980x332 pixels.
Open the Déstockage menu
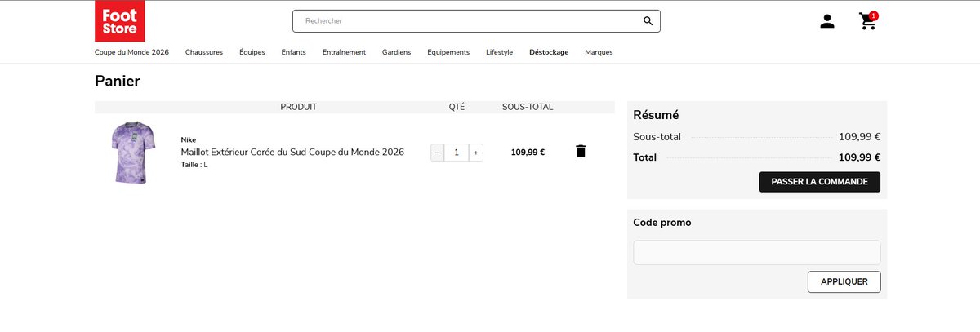point(549,52)
